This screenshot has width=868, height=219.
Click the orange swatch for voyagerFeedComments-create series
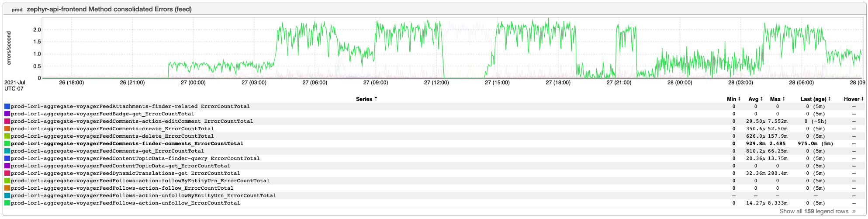pyautogui.click(x=7, y=129)
